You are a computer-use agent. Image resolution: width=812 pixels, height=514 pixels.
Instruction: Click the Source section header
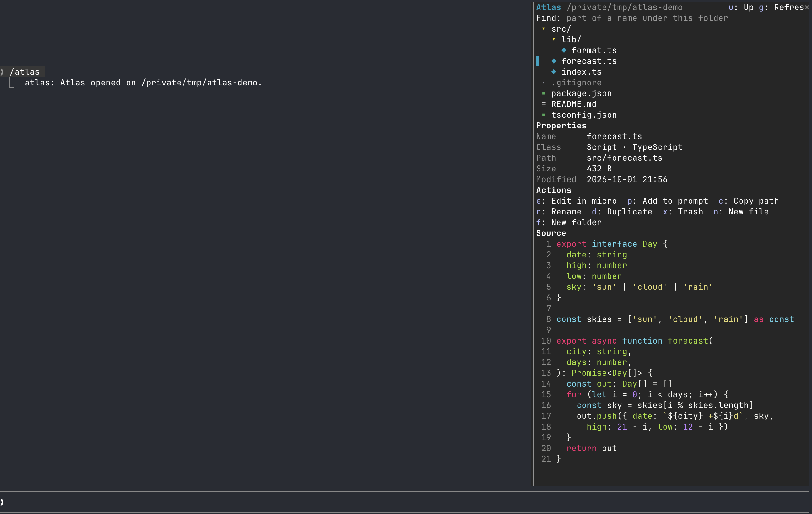[x=551, y=233]
